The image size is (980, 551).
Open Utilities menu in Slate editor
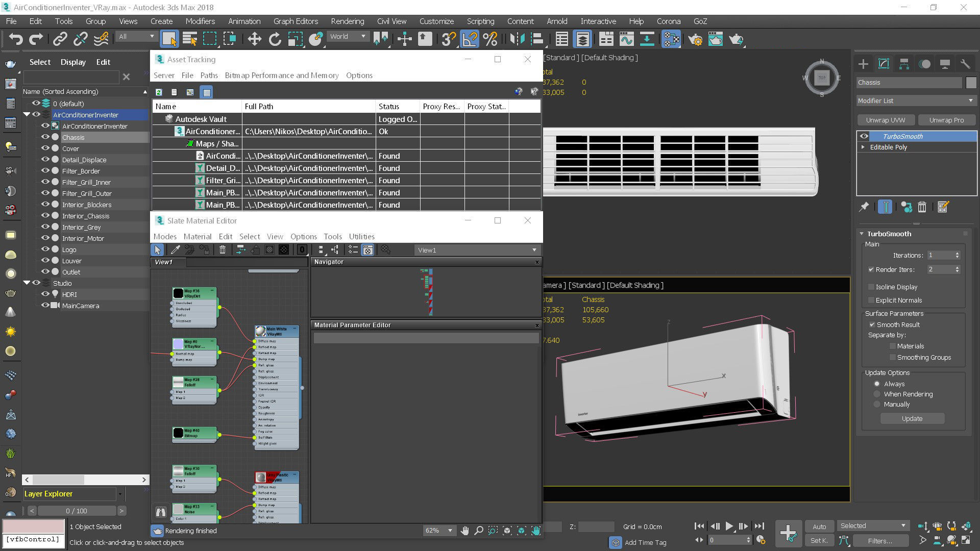[361, 236]
